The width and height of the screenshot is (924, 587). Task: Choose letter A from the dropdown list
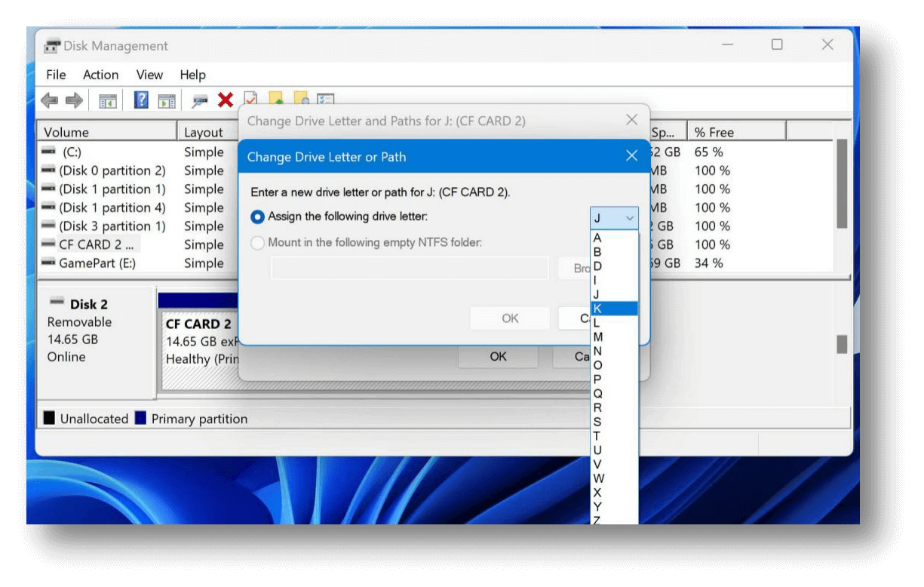click(597, 237)
